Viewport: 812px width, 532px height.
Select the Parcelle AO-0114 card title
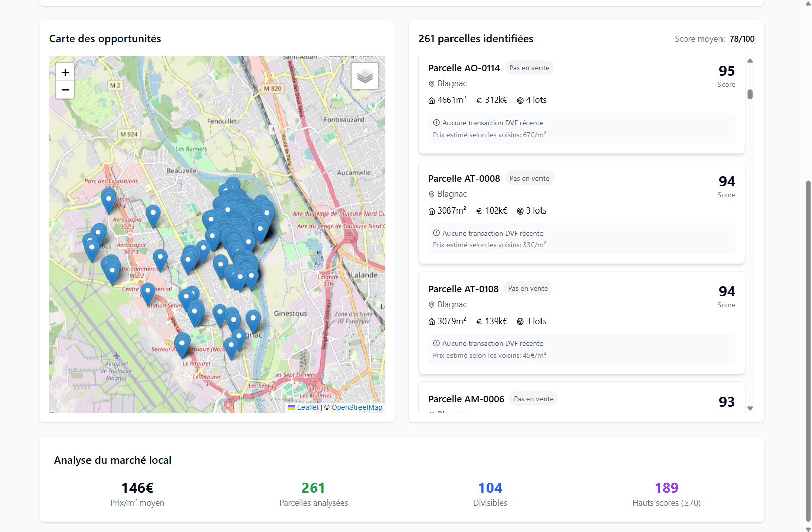464,68
